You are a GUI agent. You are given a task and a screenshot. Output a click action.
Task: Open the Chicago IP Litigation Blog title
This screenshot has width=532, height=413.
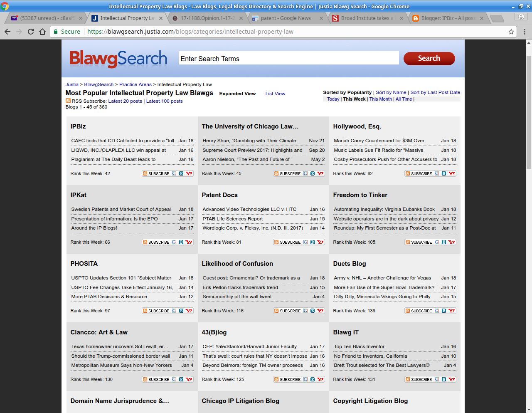pyautogui.click(x=241, y=401)
